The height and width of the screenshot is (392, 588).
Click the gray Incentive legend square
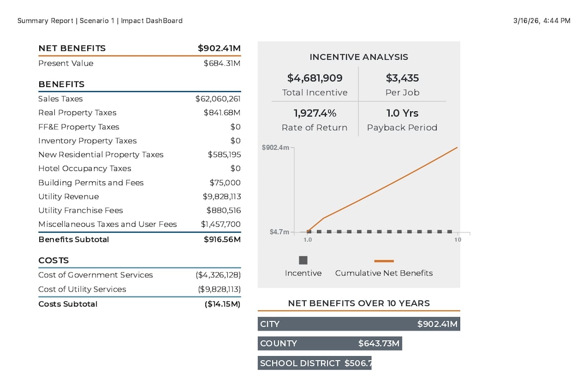click(303, 260)
